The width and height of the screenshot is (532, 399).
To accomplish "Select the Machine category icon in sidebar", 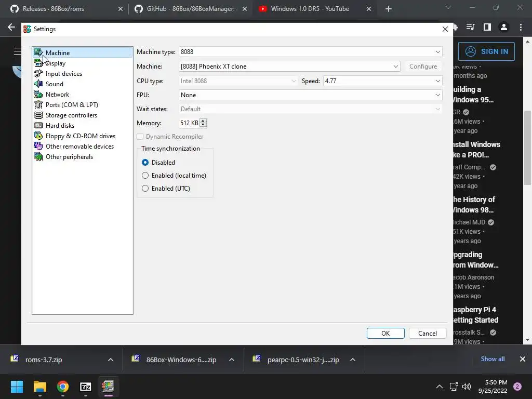I will [x=38, y=52].
